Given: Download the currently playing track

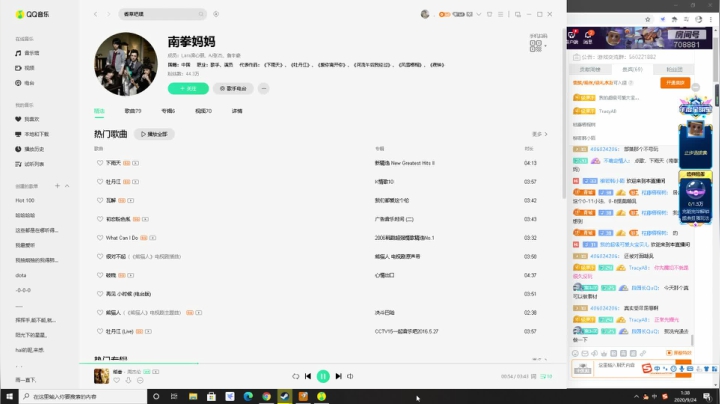Looking at the screenshot, I should (x=128, y=381).
